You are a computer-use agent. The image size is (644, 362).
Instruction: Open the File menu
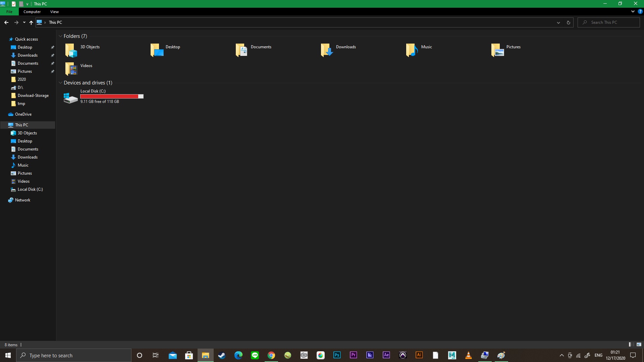click(x=9, y=12)
